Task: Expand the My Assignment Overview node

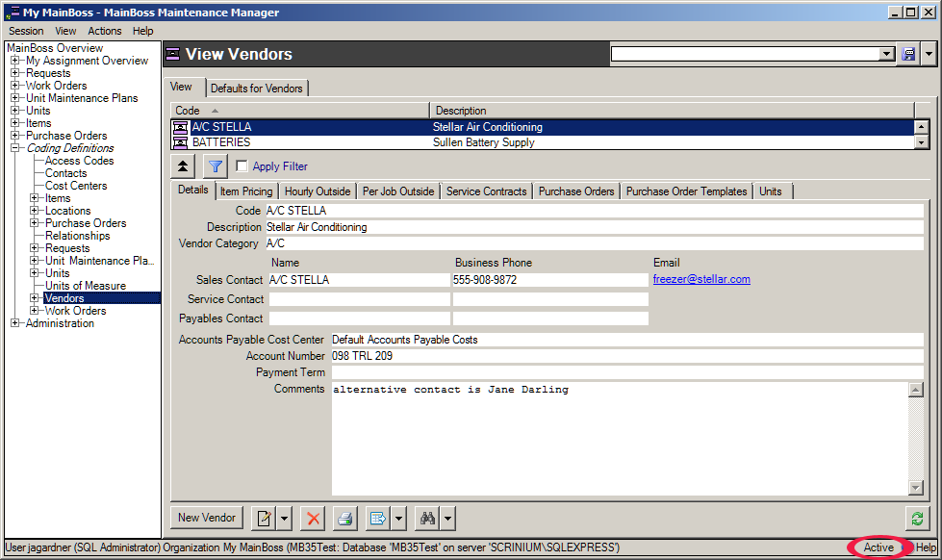Action: (x=15, y=60)
